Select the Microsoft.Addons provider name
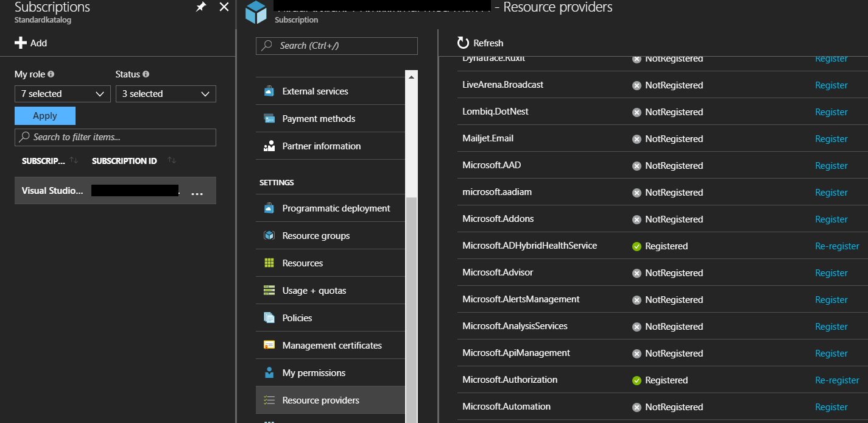Viewport: 868px width, 423px height. [x=498, y=219]
